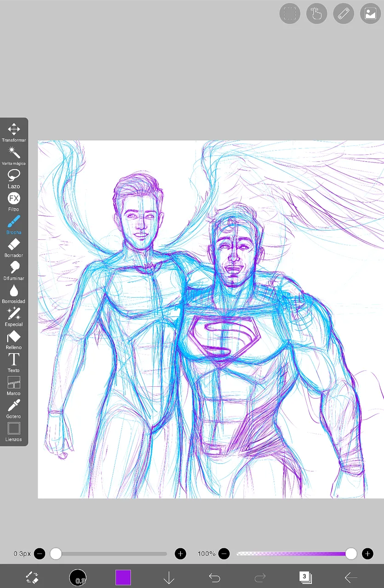Image resolution: width=384 pixels, height=588 pixels.
Task: Click the opacity slider handle
Action: pyautogui.click(x=351, y=554)
